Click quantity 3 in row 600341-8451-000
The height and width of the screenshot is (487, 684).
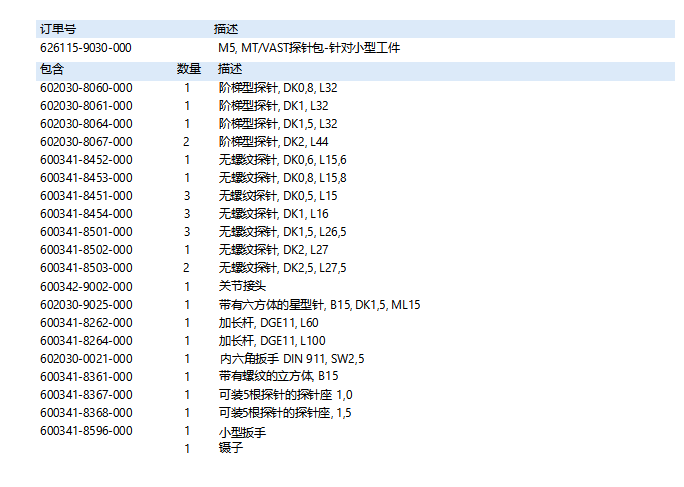tap(187, 195)
